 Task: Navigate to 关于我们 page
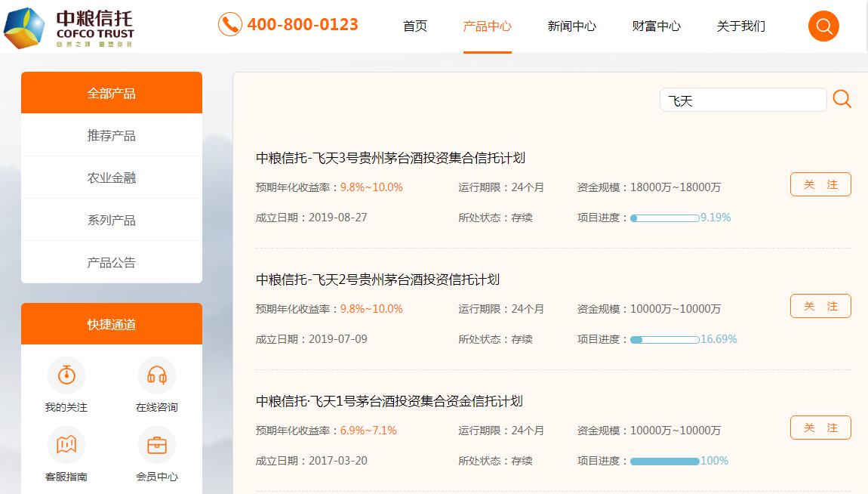[740, 26]
